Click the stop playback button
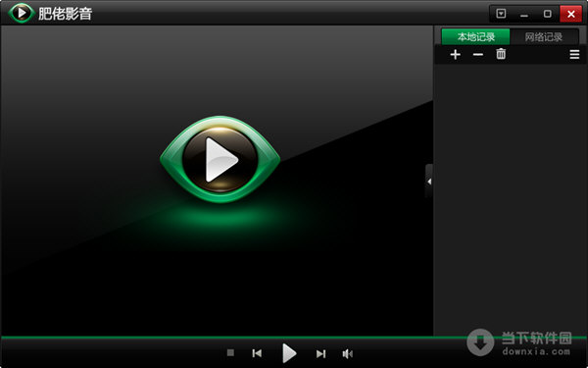The image size is (588, 368). tap(230, 352)
